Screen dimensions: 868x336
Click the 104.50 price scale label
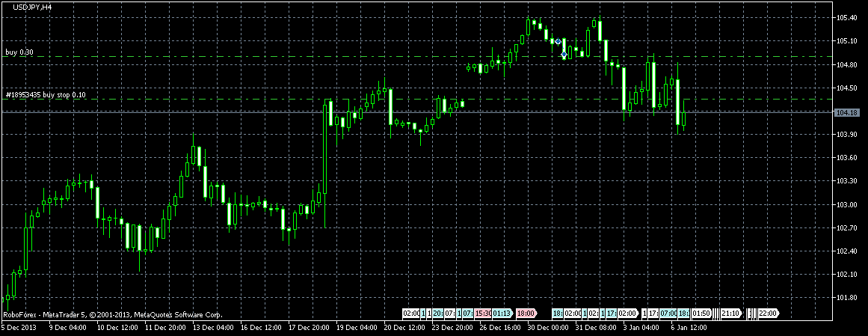[847, 88]
